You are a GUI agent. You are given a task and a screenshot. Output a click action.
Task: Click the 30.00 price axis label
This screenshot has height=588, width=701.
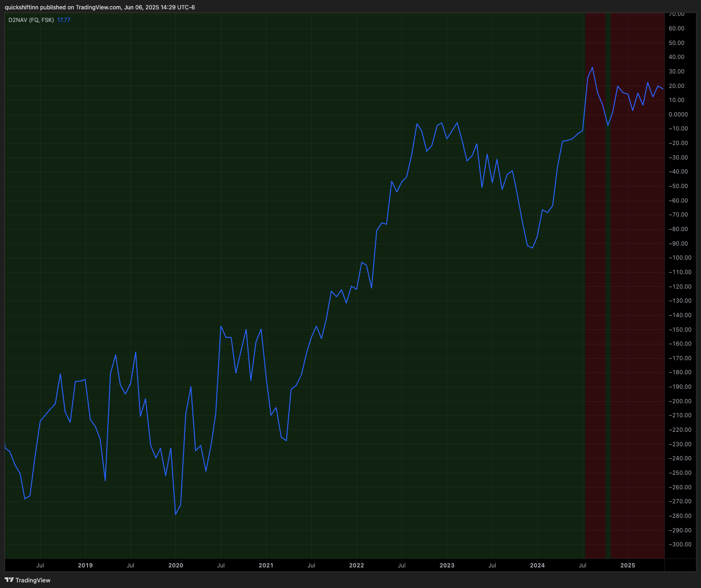677,72
